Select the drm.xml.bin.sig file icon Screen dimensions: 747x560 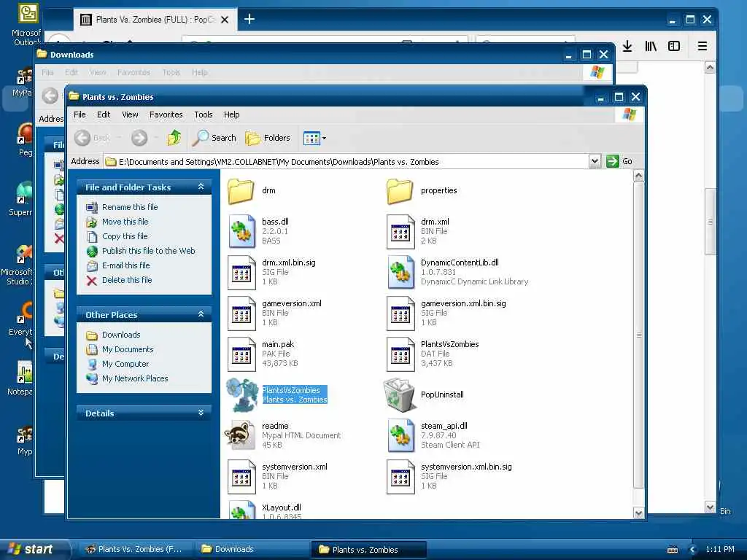(241, 273)
